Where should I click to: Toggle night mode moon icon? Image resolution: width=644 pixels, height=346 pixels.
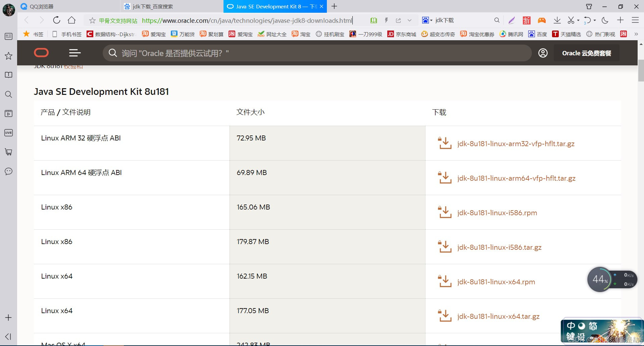point(605,20)
